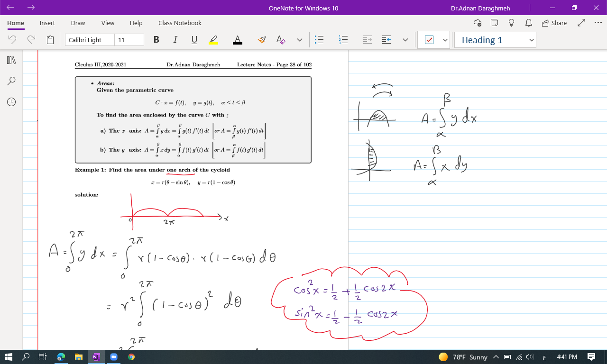Image resolution: width=607 pixels, height=364 pixels.
Task: Clear formatting with the eraser-A icon
Action: [x=281, y=40]
